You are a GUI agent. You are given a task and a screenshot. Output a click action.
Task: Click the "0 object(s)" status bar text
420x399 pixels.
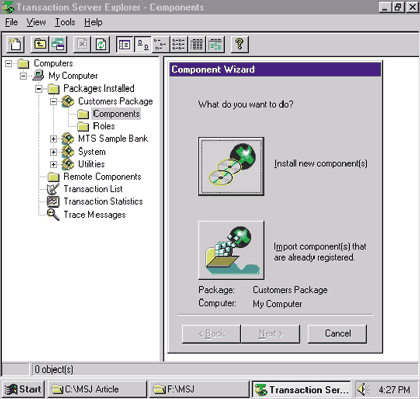click(54, 369)
